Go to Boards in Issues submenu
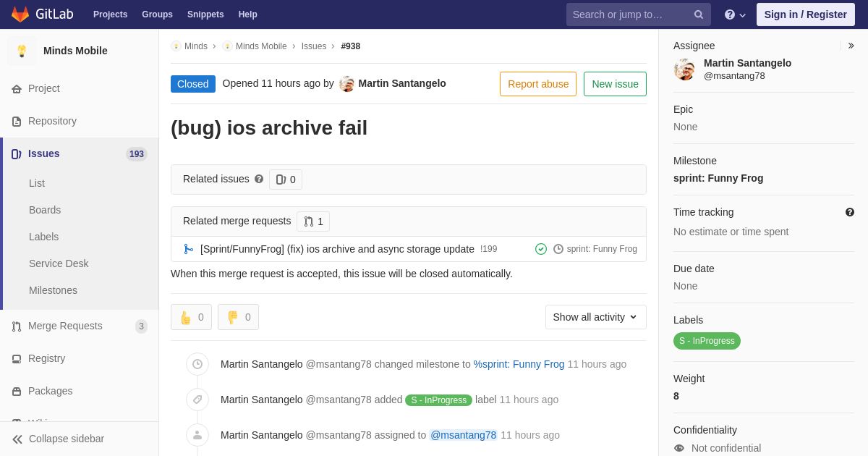 point(45,210)
